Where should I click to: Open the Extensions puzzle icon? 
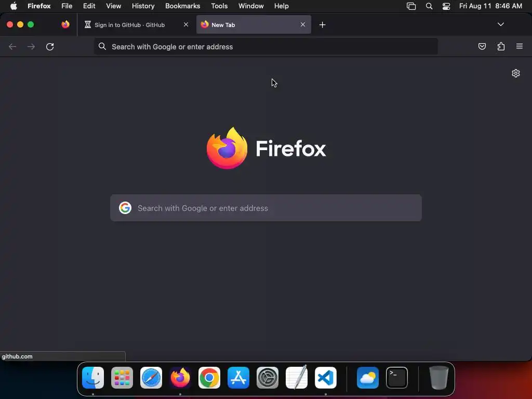pos(501,46)
